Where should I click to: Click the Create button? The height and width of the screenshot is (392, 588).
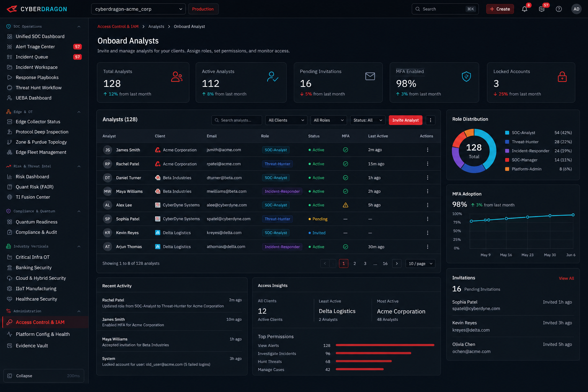(x=500, y=9)
